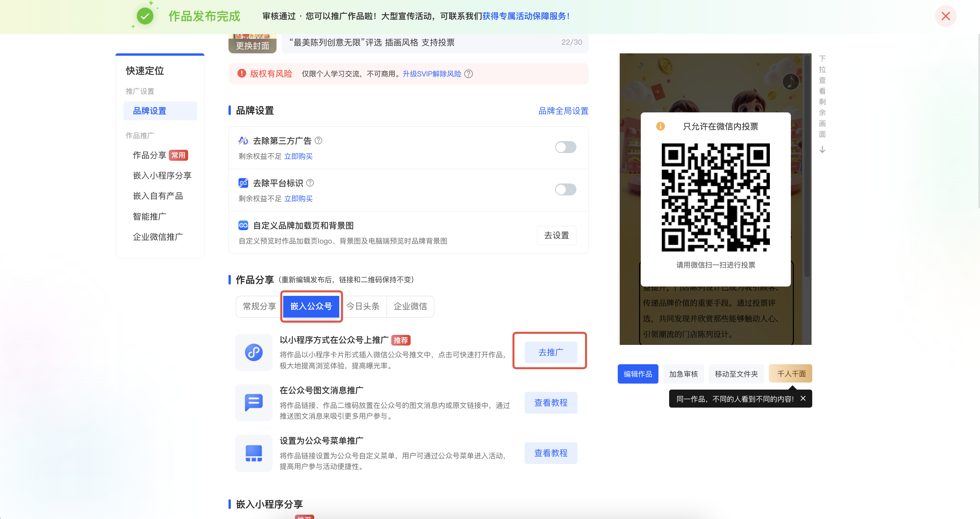Click the mini-program promotion icon
Screen dimensions: 980x519
[x=254, y=352]
